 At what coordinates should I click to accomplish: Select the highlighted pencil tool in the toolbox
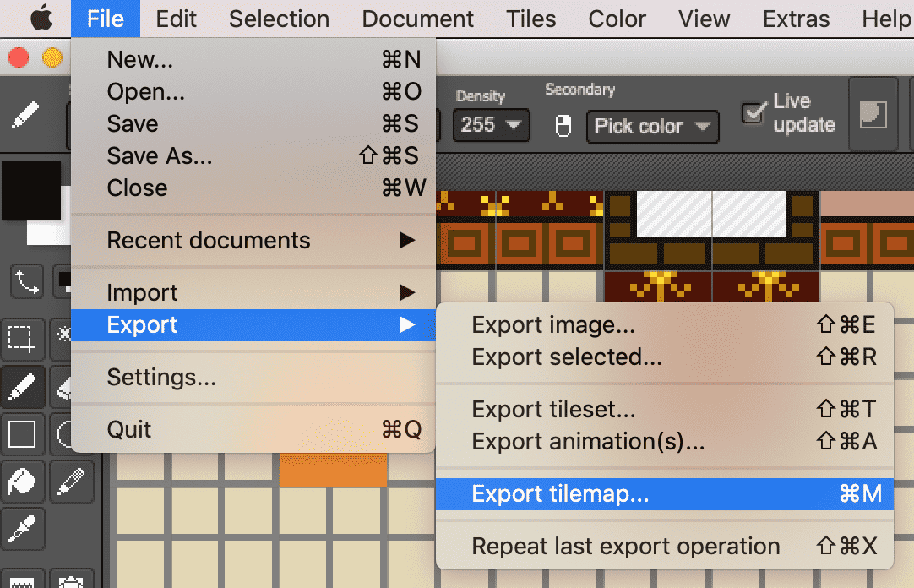[21, 387]
